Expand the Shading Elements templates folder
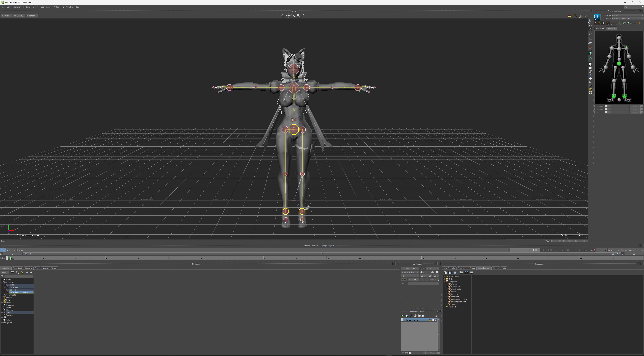This screenshot has width=644, height=356. pos(447,302)
